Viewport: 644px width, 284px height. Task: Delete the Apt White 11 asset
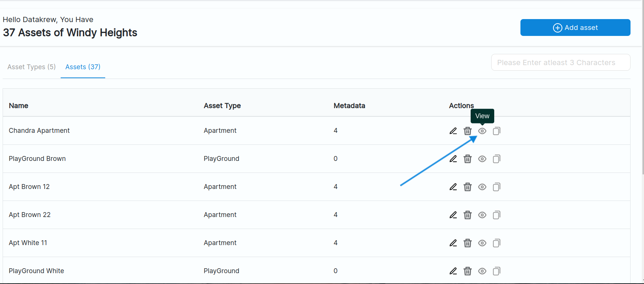pos(468,243)
